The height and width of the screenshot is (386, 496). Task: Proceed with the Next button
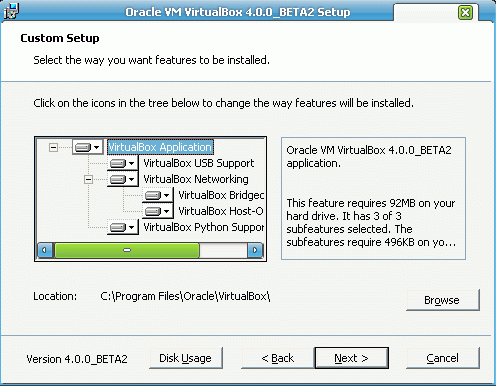[x=352, y=358]
